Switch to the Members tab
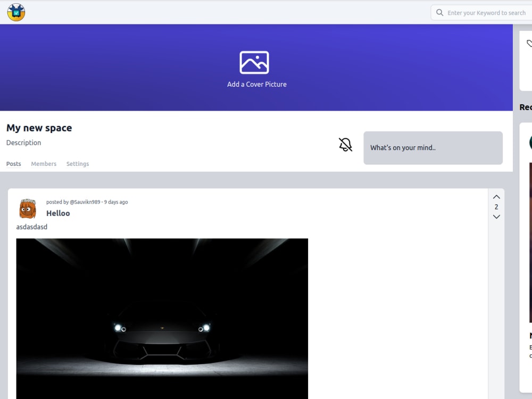 (x=44, y=163)
